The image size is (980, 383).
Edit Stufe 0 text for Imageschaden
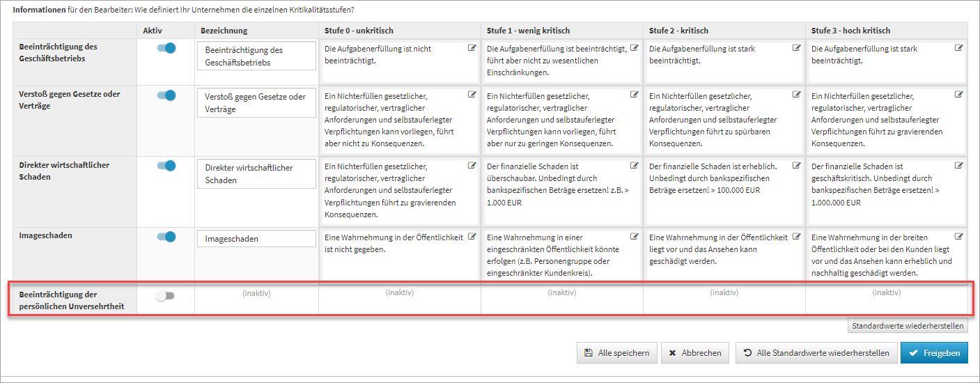click(472, 236)
